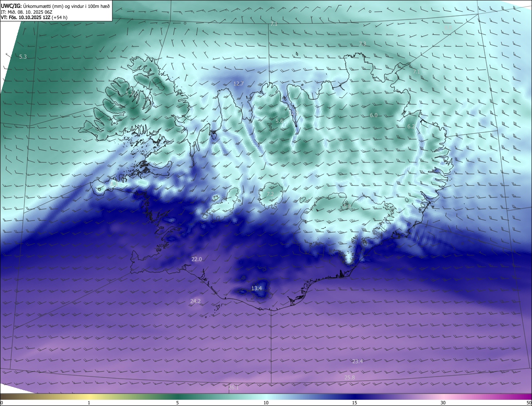Click the 13.4 value label on the map
The image size is (532, 406).
tap(257, 288)
